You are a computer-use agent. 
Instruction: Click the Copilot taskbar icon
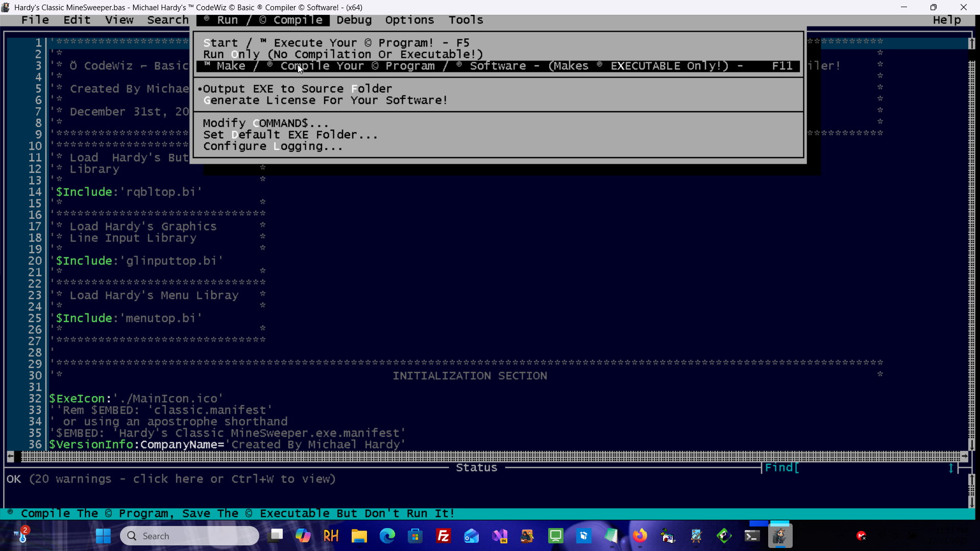click(x=303, y=536)
